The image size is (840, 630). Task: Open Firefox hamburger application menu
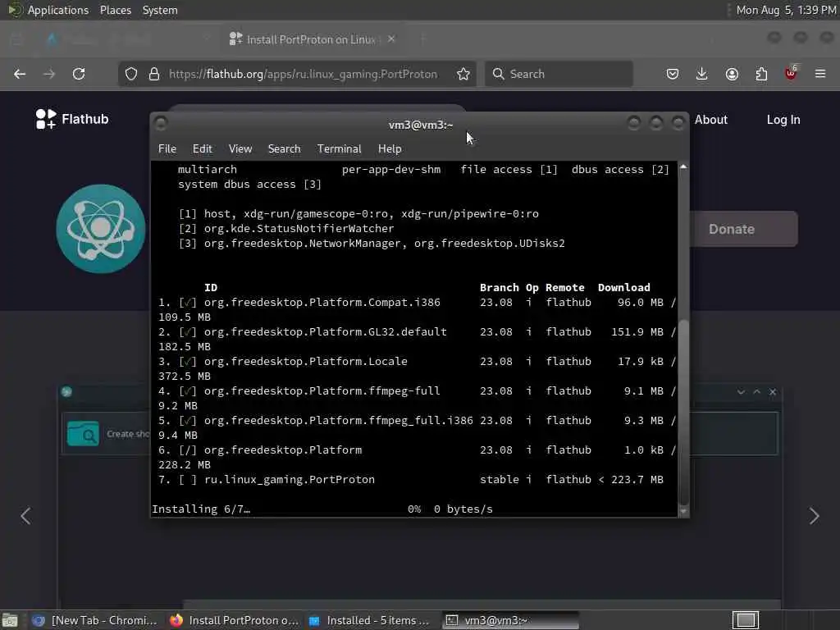click(x=820, y=74)
